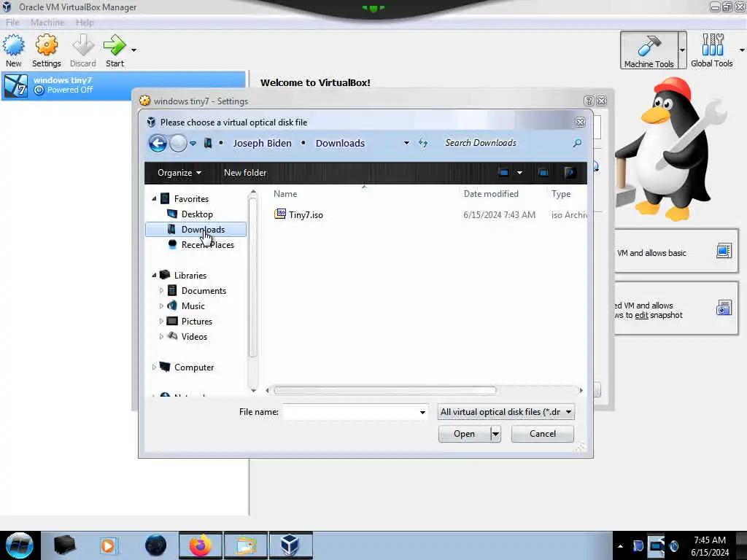Viewport: 747px width, 560px height.
Task: Expand the Documents library
Action: [161, 290]
